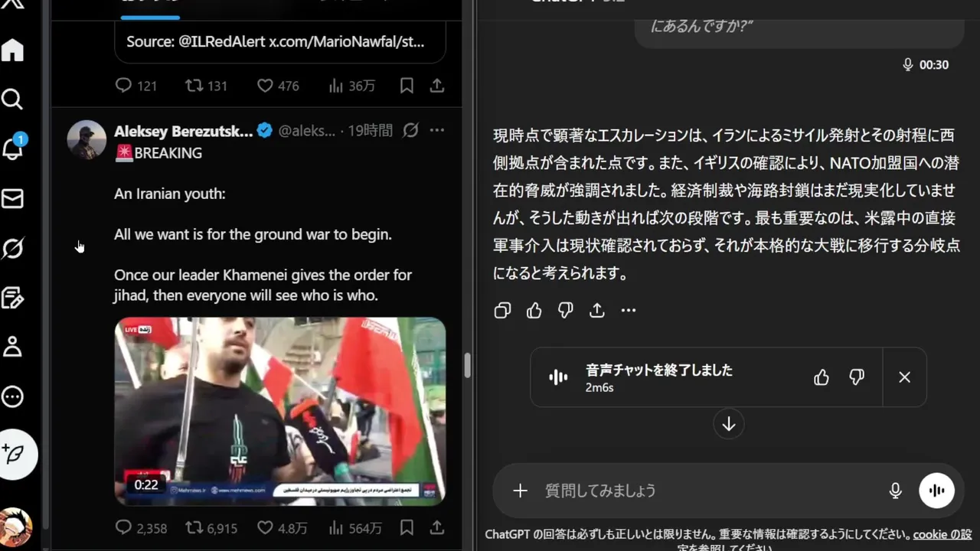Viewport: 980px width, 551px height.
Task: Start voice mode with waveform button
Action: 936,491
